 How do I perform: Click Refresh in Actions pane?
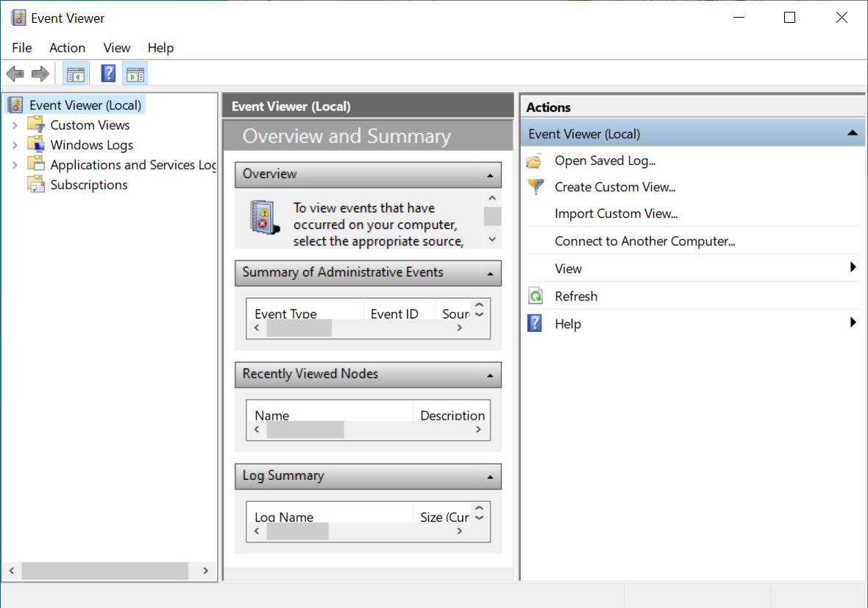576,296
